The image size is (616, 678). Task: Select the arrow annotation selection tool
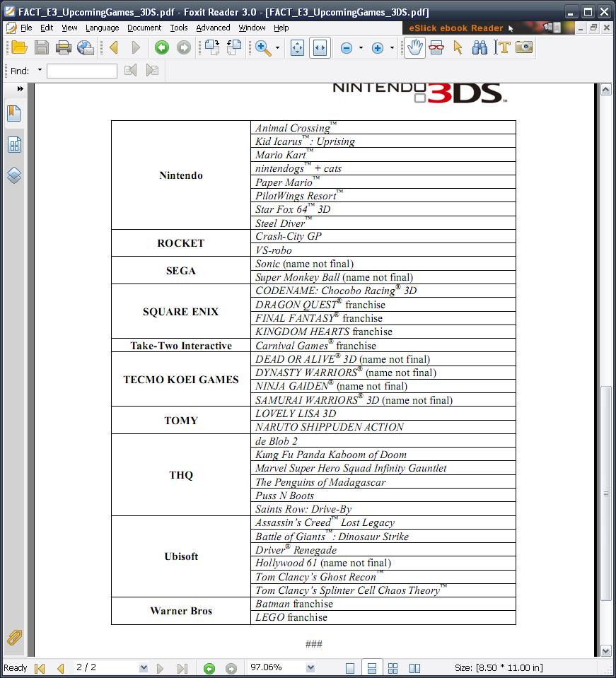click(458, 47)
